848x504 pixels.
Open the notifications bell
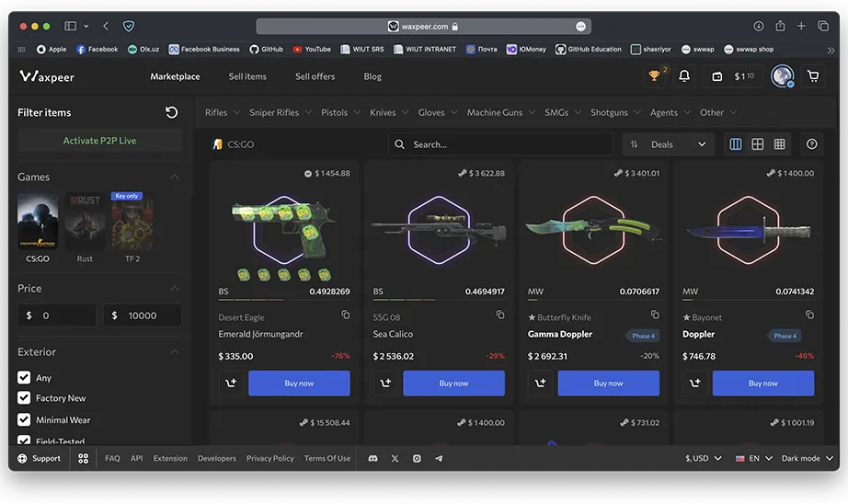[x=684, y=76]
